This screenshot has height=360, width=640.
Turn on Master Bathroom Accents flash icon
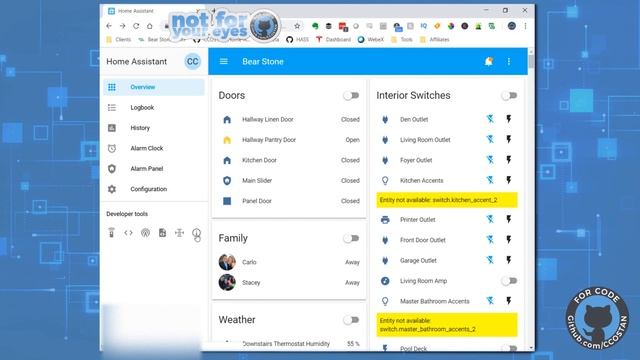point(509,301)
